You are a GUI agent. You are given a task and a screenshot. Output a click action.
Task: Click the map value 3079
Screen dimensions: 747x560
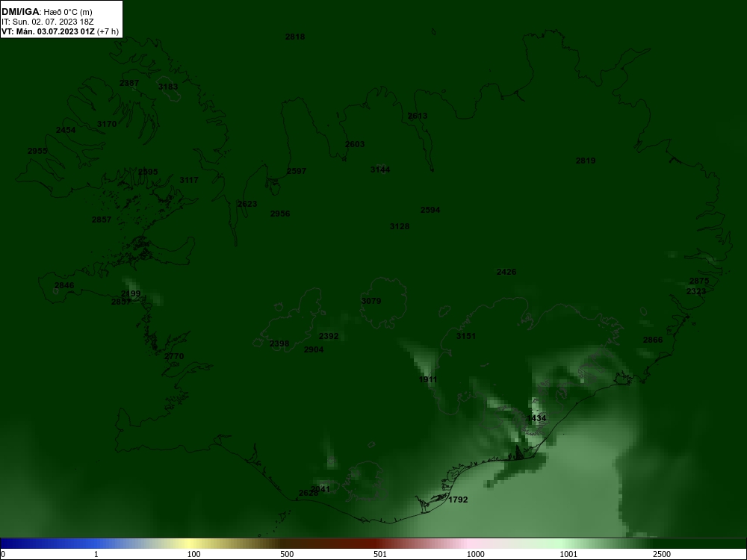click(371, 302)
